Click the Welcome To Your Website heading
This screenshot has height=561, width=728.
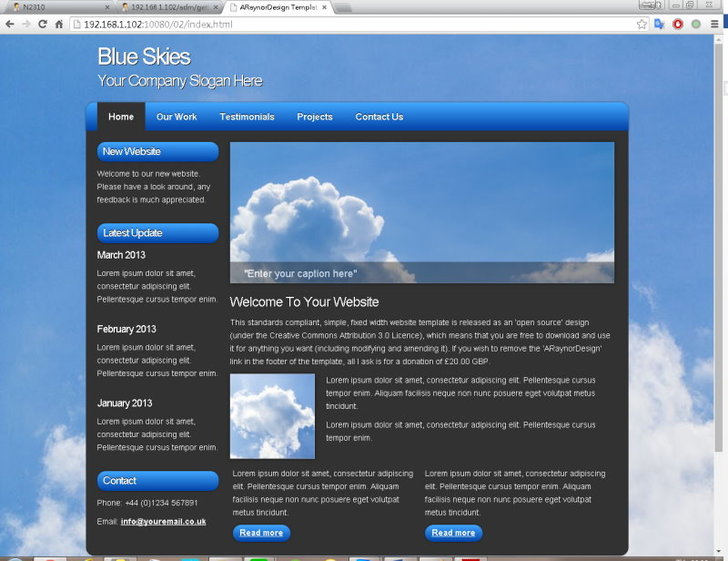(304, 302)
